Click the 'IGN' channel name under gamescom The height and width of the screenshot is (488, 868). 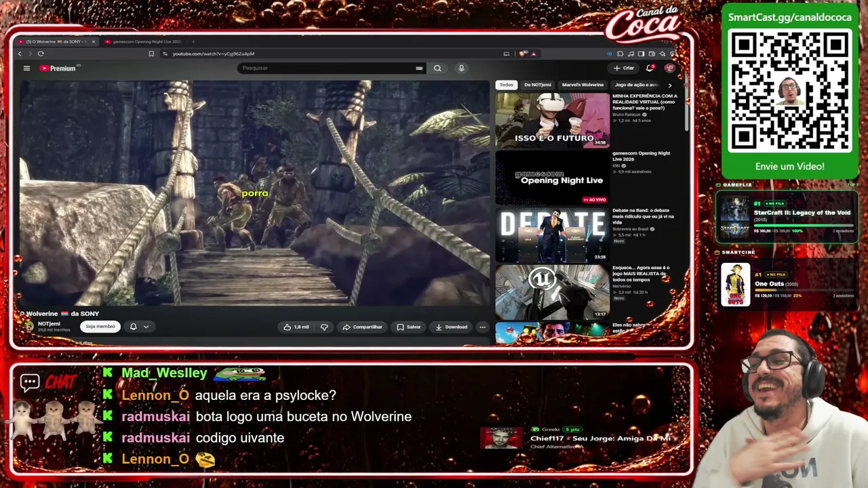[616, 165]
